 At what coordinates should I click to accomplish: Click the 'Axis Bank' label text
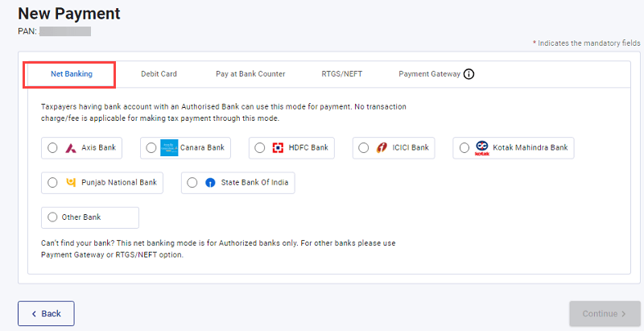(98, 147)
